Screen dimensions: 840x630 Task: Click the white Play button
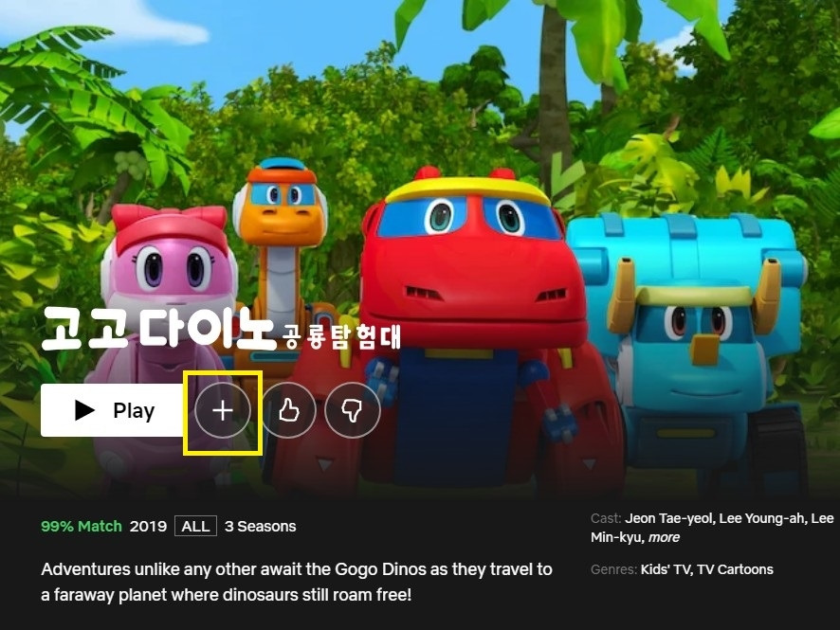pyautogui.click(x=113, y=410)
